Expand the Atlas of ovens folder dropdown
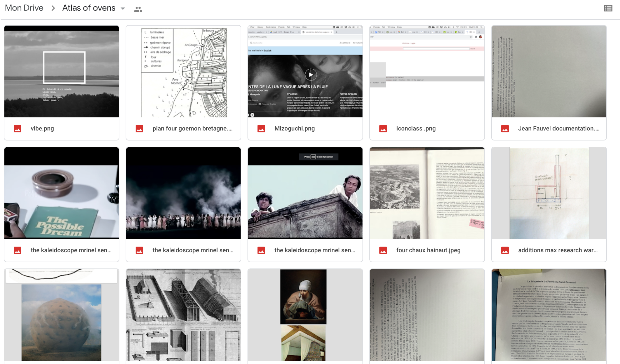 point(123,9)
